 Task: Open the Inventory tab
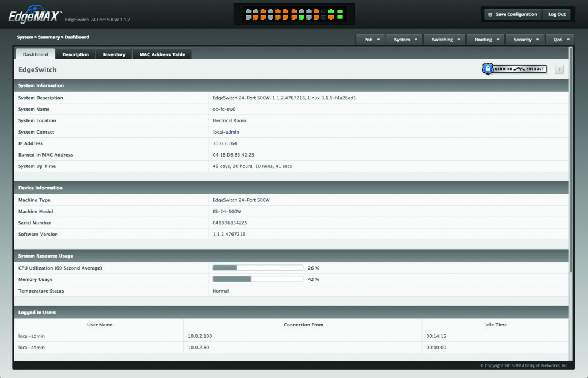(x=114, y=54)
